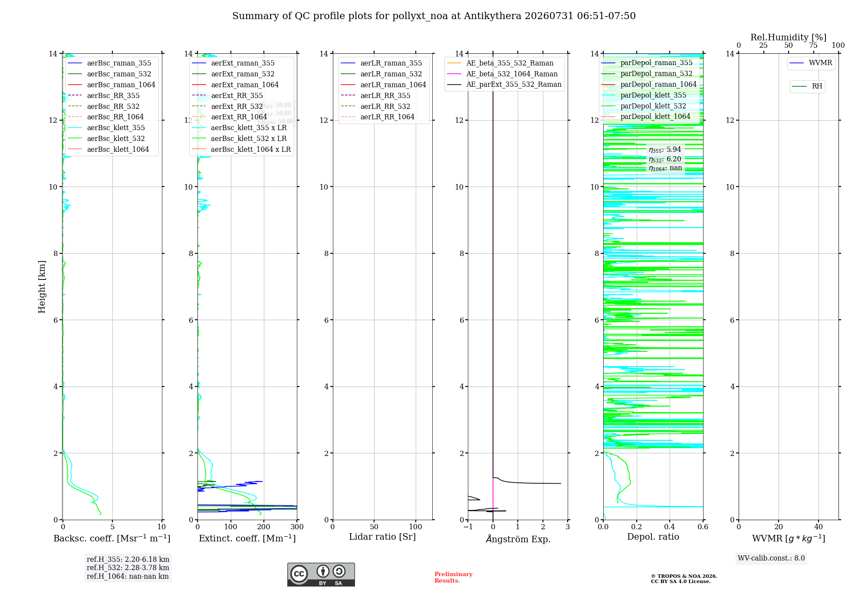Viewport: 868px width, 590px height.
Task: Click the Height [km] axis label
Action: pyautogui.click(x=42, y=287)
